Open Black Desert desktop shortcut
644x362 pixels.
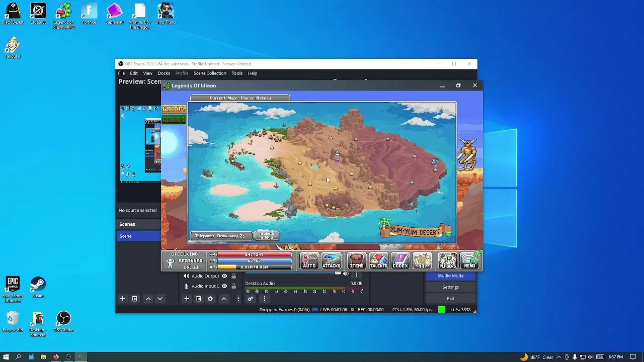pos(13,14)
